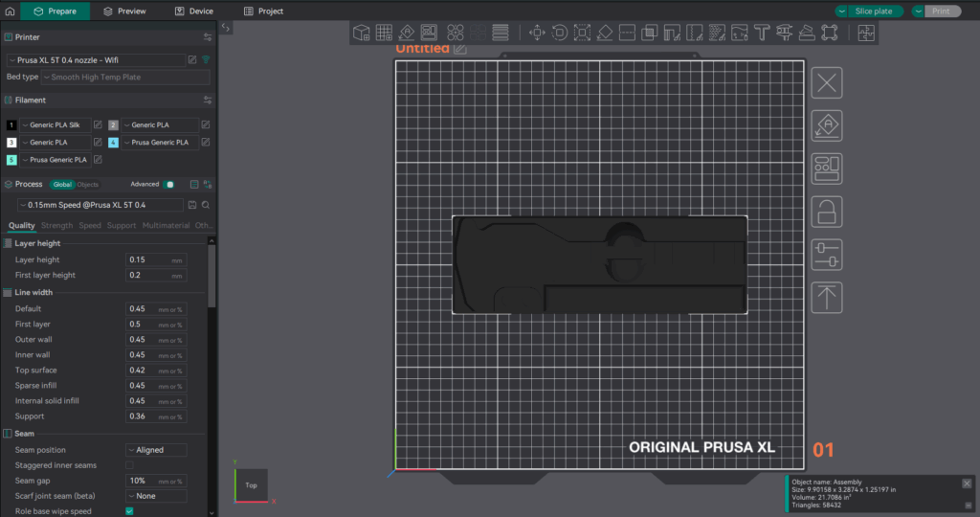Click the search process settings magnifier
980x517 pixels.
click(x=206, y=205)
